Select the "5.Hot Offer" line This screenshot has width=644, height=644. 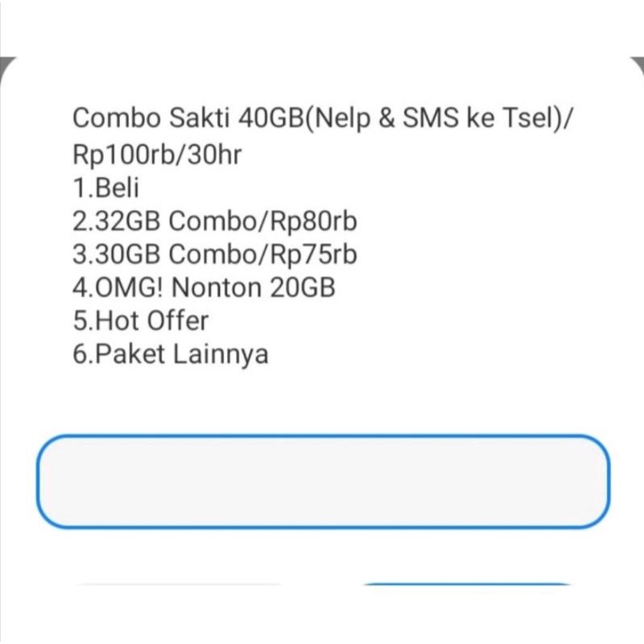[x=140, y=320]
